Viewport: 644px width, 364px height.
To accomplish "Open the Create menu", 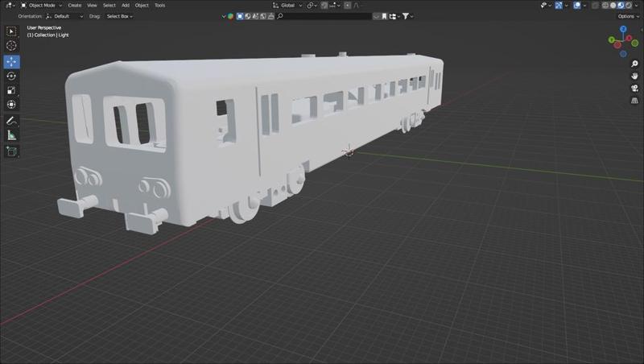I will tap(74, 6).
